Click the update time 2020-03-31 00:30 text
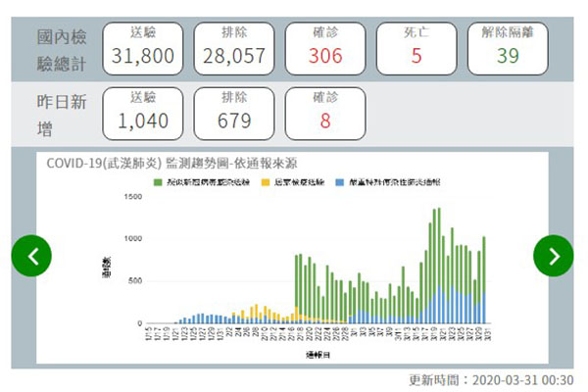Image resolution: width=588 pixels, height=392 pixels. pos(491,380)
